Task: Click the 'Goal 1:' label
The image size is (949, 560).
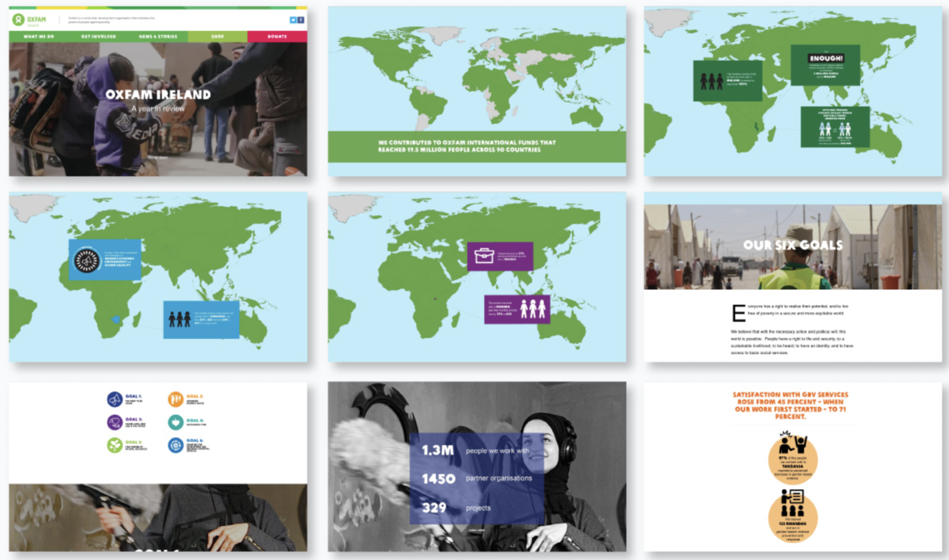Action: [133, 396]
